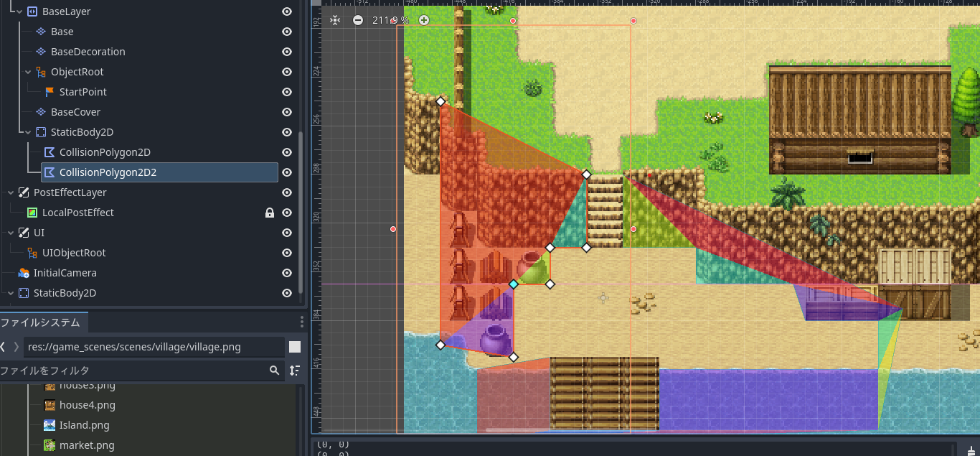Hide the selected CollisionPolygon2D2 node
This screenshot has height=456, width=980.
287,172
